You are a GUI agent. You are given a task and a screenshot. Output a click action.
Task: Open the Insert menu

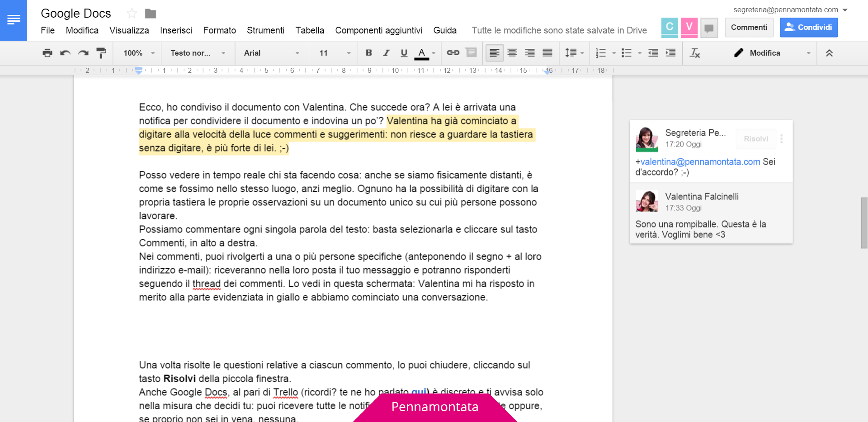(176, 30)
